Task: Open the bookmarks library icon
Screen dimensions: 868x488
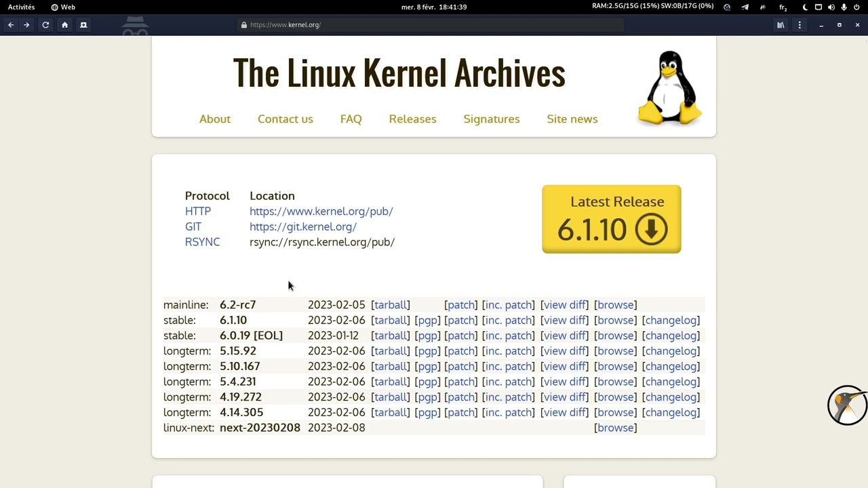Action: tap(781, 25)
